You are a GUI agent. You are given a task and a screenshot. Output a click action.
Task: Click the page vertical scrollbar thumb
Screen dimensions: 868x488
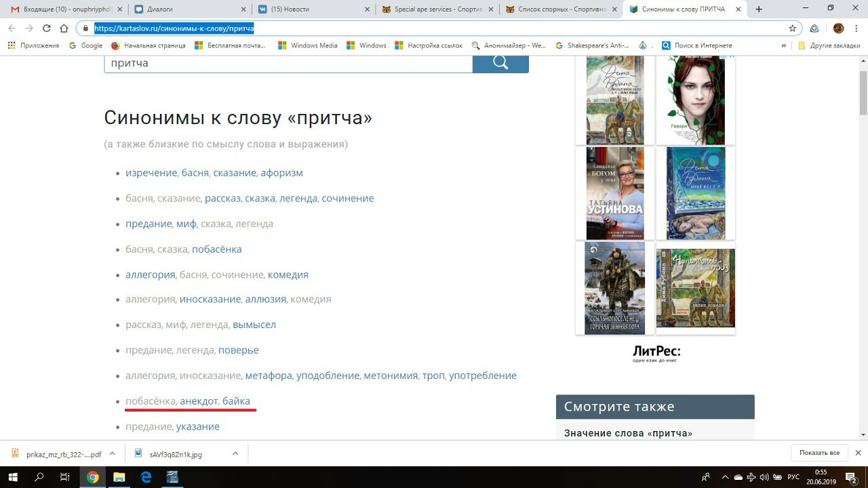coord(863,88)
